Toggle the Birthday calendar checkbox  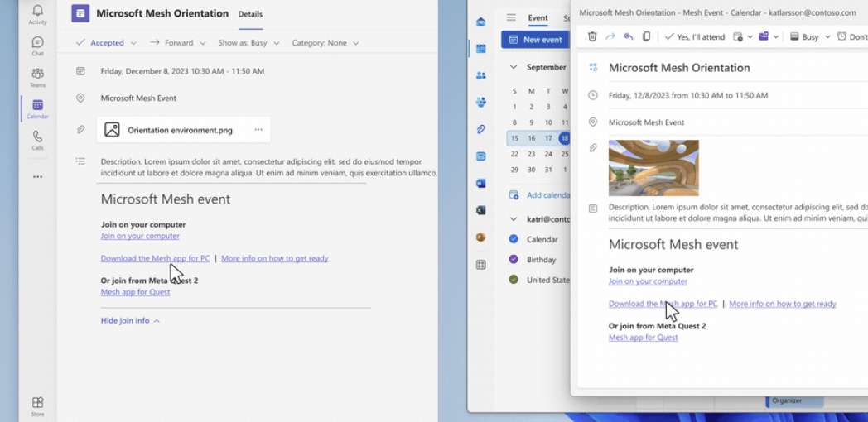pyautogui.click(x=514, y=259)
